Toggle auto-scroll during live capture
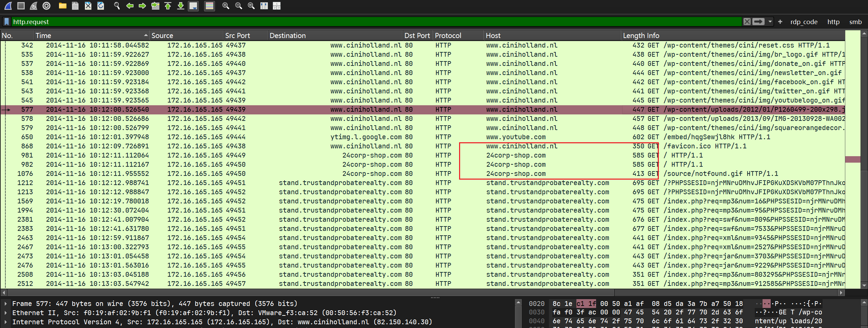 193,6
